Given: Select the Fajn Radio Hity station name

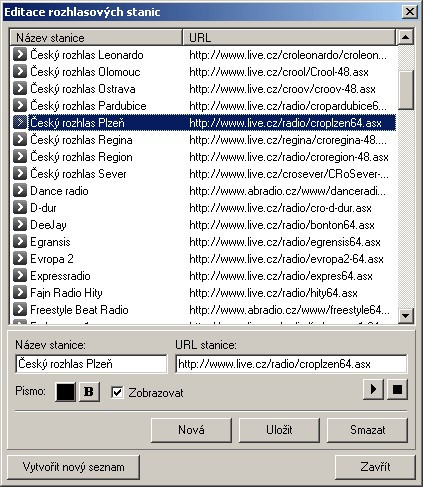Looking at the screenshot, I should (x=66, y=293).
